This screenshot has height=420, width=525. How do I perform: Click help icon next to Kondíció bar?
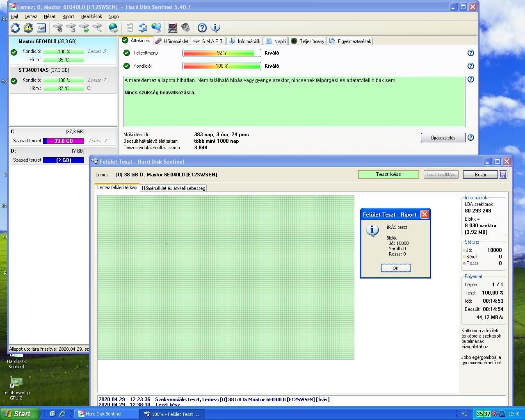[x=471, y=66]
